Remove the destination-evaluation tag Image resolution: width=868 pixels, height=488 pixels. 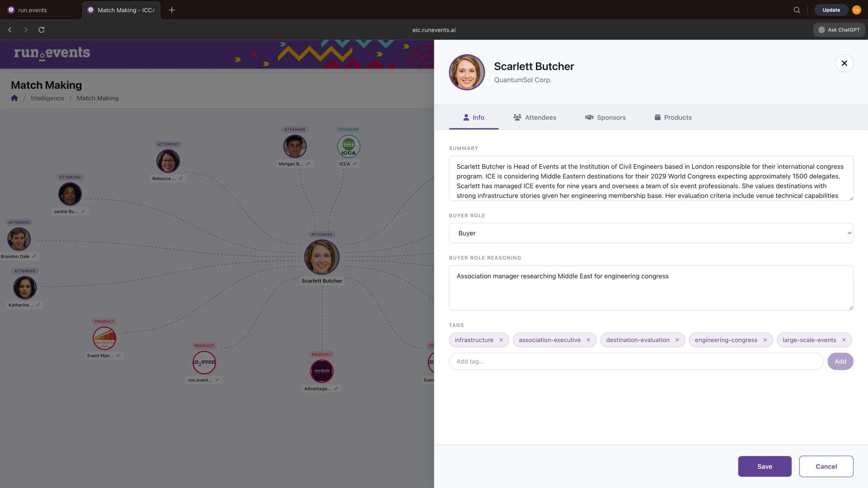(x=677, y=340)
